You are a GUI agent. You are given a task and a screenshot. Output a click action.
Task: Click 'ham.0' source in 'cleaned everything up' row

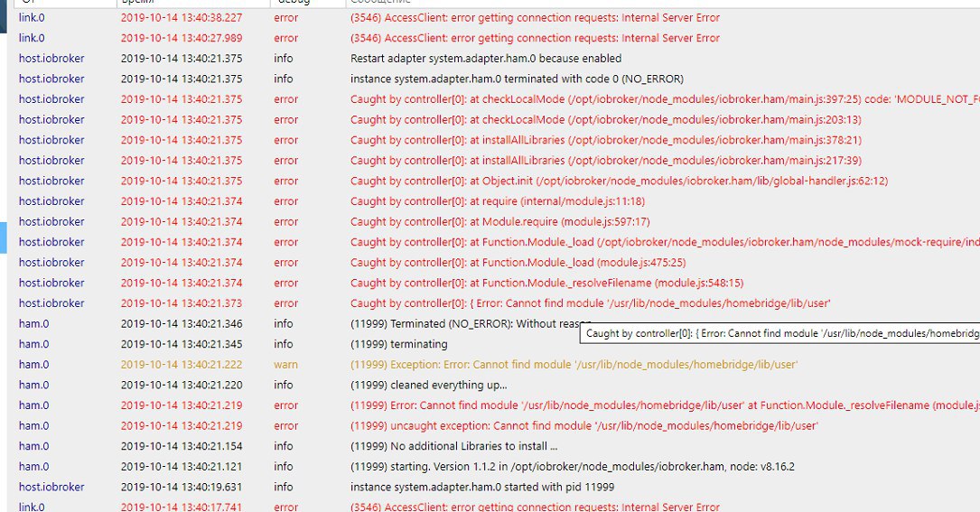33,385
